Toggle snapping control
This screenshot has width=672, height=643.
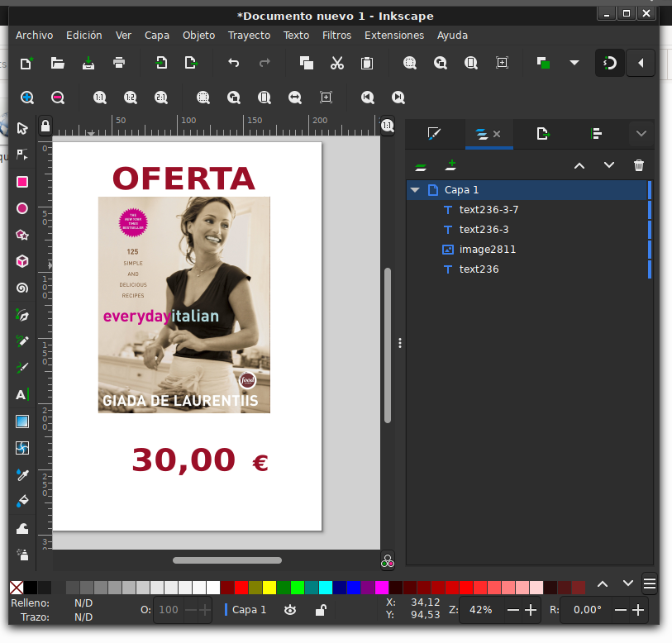tap(610, 64)
